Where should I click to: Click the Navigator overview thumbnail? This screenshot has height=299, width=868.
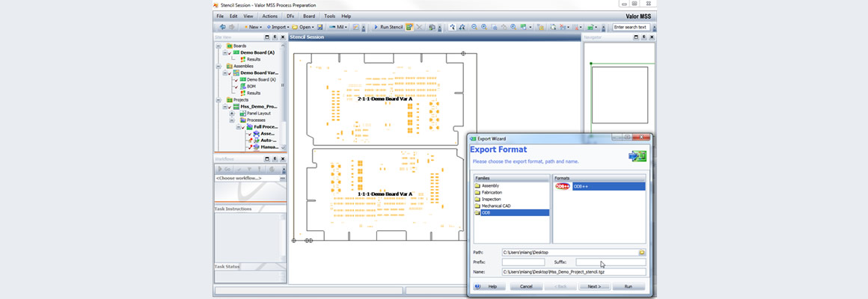coord(620,94)
